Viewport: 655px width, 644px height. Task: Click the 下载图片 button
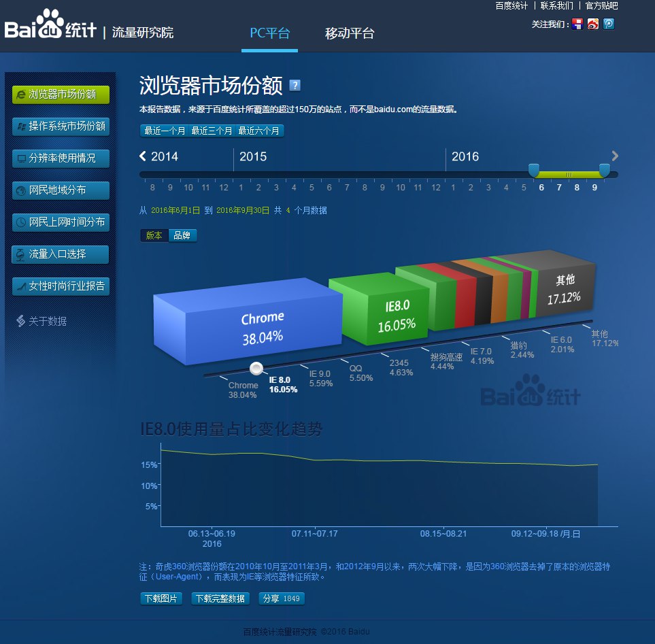pyautogui.click(x=161, y=598)
